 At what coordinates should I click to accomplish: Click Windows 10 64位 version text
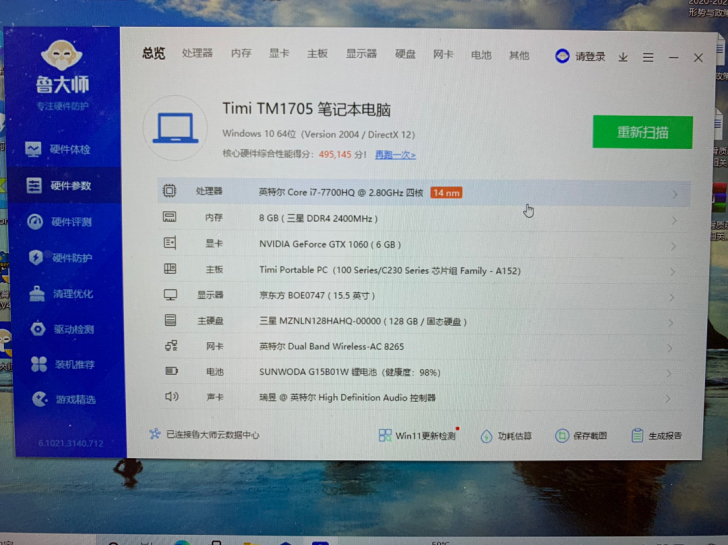pyautogui.click(x=318, y=134)
